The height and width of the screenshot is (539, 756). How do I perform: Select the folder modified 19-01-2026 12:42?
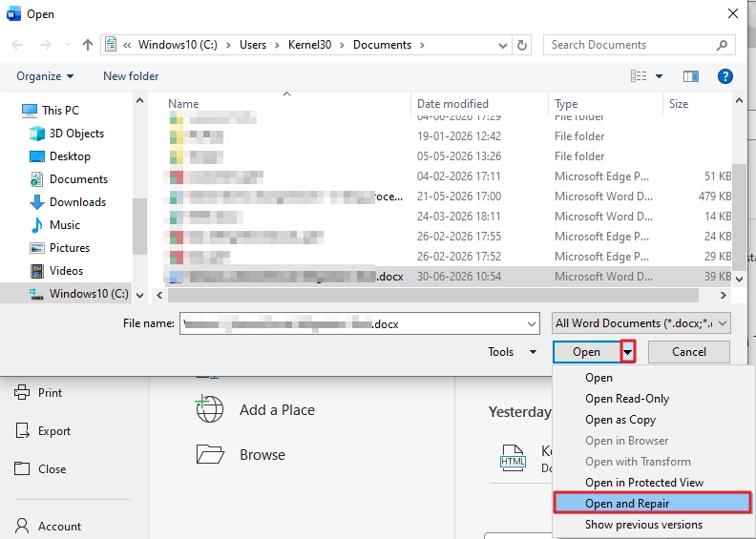449,136
